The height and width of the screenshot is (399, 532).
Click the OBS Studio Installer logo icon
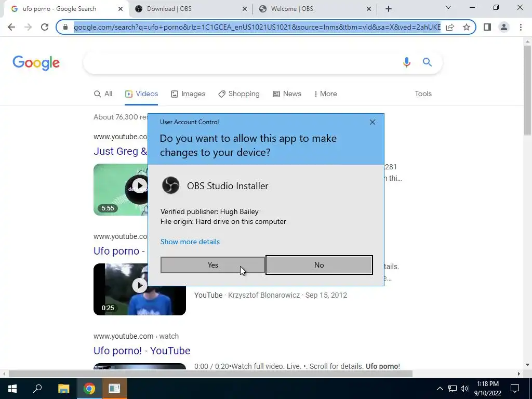coord(170,185)
